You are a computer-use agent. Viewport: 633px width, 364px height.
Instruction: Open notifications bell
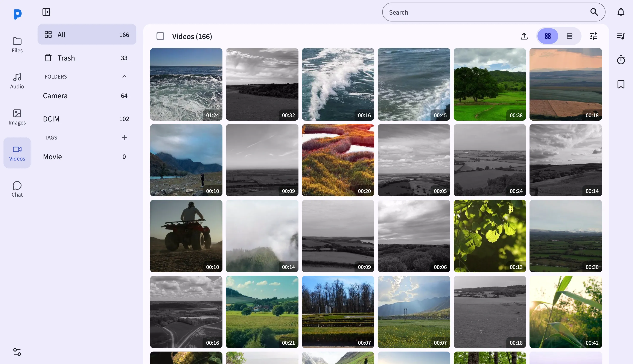pyautogui.click(x=621, y=12)
